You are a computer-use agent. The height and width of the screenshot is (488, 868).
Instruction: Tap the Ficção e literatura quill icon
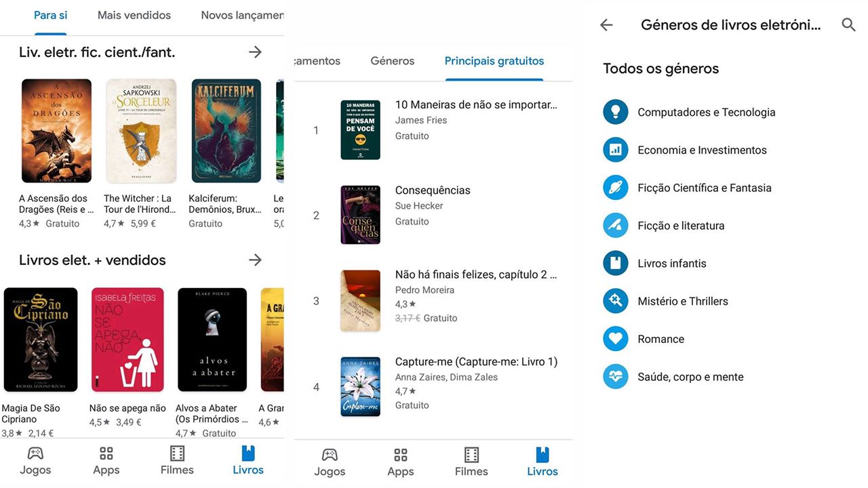pyautogui.click(x=616, y=226)
